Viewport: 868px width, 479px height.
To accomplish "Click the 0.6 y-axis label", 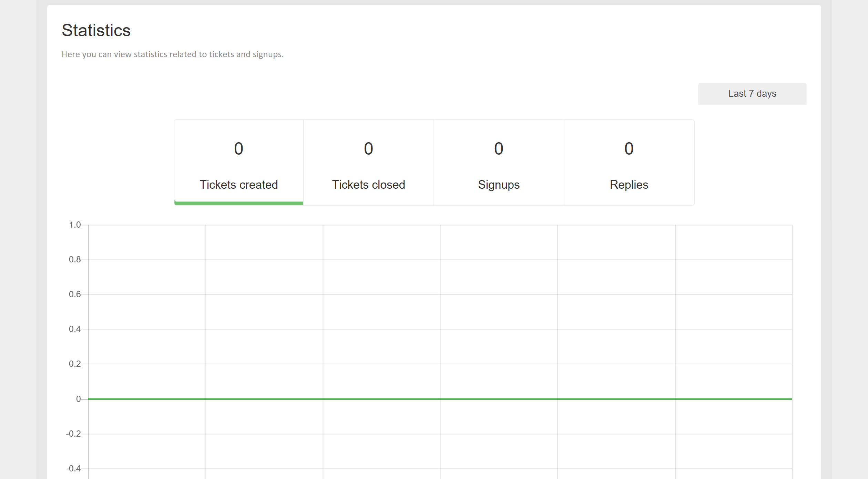I will coord(75,294).
